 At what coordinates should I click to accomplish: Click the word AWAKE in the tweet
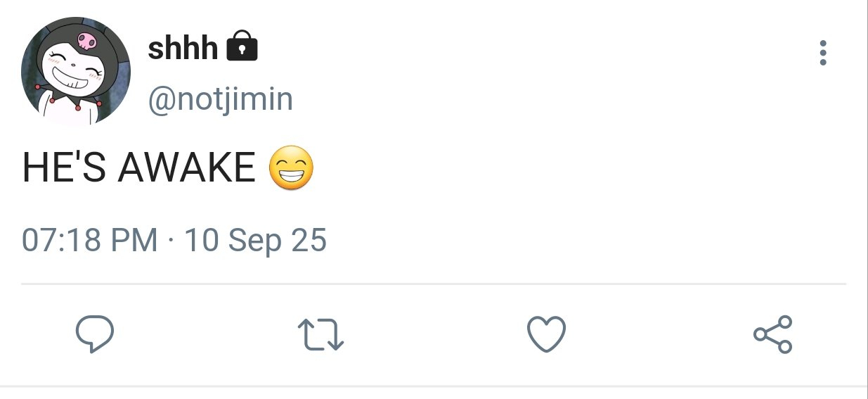tap(186, 169)
